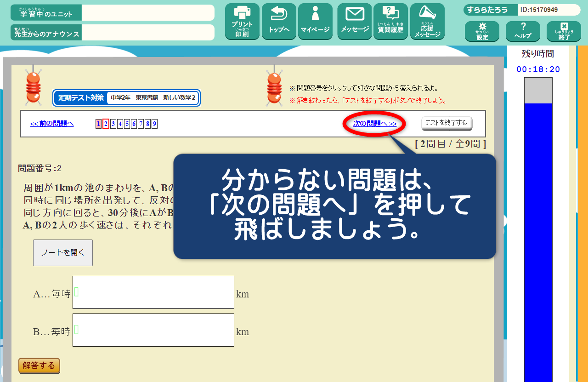The width and height of the screenshot is (588, 382).
Task: Click the プリント印刷 printer icon
Action: [242, 22]
